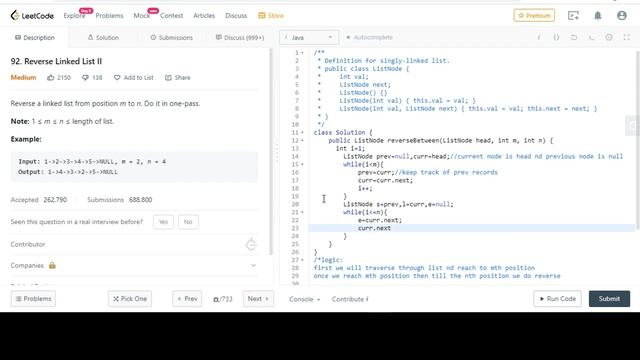Open editor settings gear icon

click(609, 37)
